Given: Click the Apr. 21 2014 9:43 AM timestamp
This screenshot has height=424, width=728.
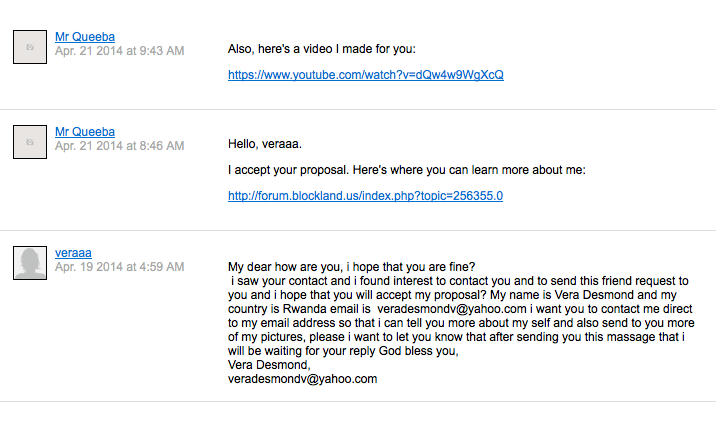Looking at the screenshot, I should pyautogui.click(x=119, y=50).
